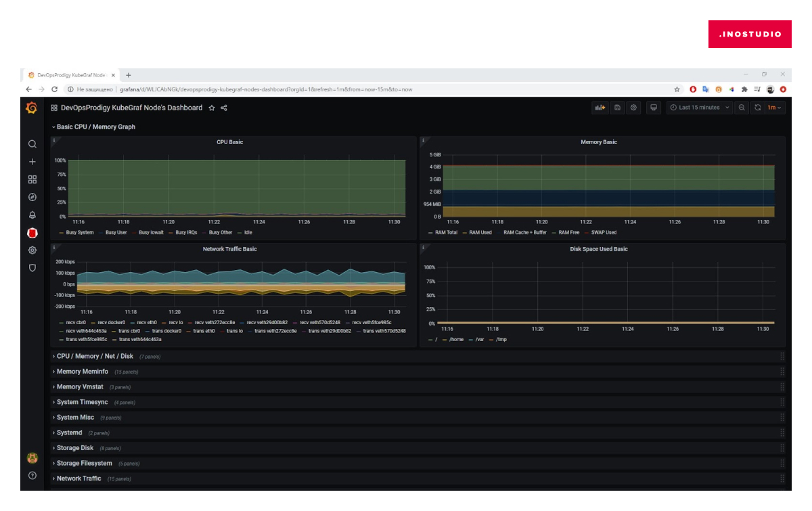Viewport: 812px width, 511px height.
Task: Show info tooltip on Network Traffic Basic panel
Action: coord(54,248)
